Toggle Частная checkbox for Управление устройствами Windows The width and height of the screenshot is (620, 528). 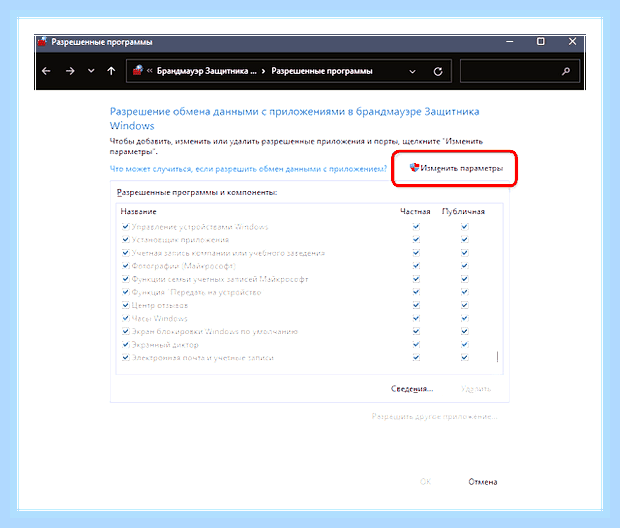tap(416, 227)
